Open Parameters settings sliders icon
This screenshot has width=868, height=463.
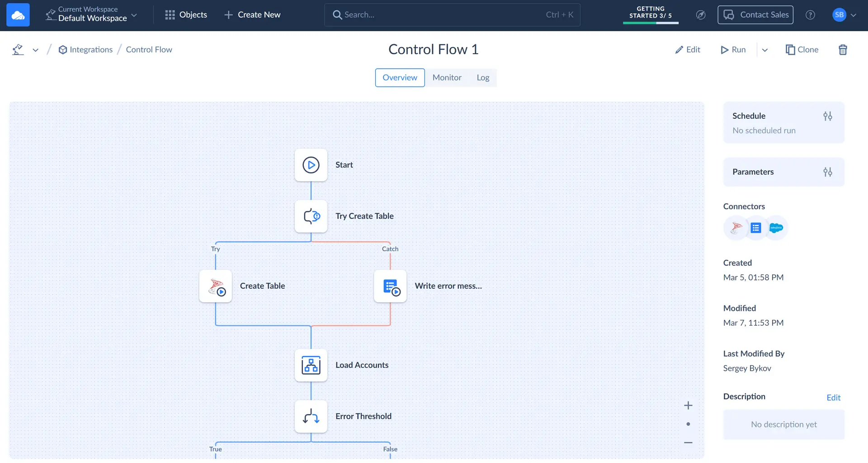827,172
